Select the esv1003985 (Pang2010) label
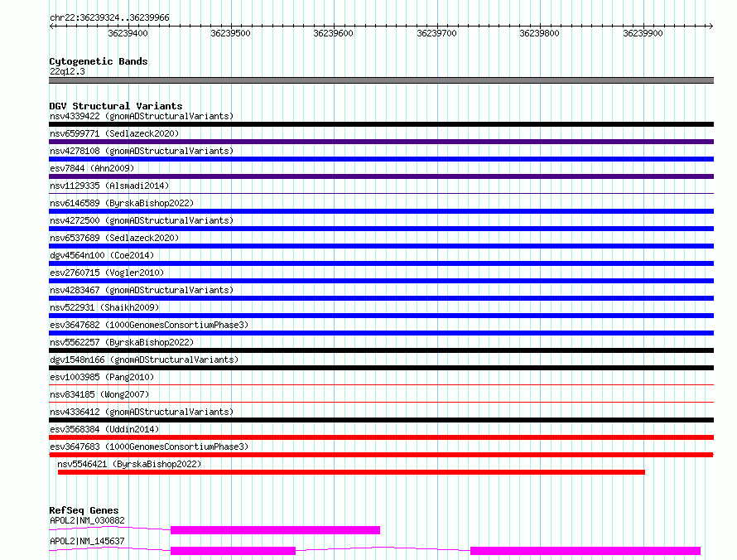Screen dimensions: 737x560 (102, 377)
